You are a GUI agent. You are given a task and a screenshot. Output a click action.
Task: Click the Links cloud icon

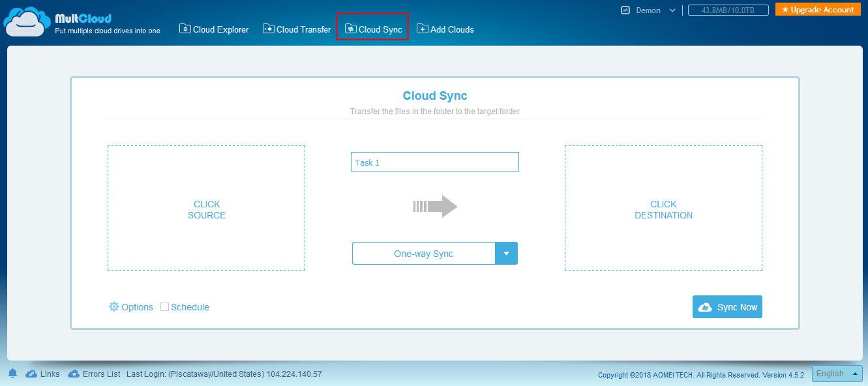coord(31,374)
